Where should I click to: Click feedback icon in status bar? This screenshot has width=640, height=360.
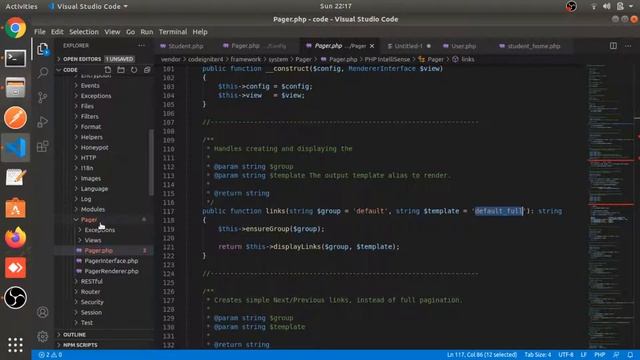616,355
